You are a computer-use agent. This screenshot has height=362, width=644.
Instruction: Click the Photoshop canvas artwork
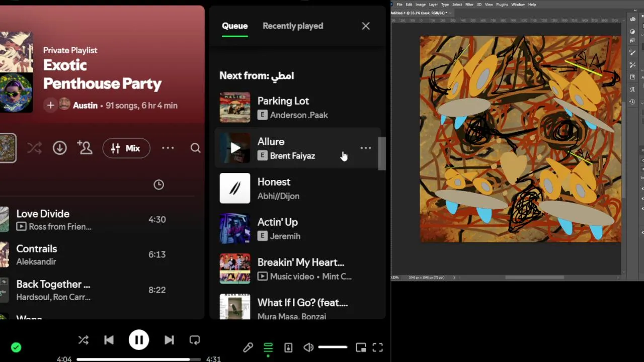(x=521, y=139)
